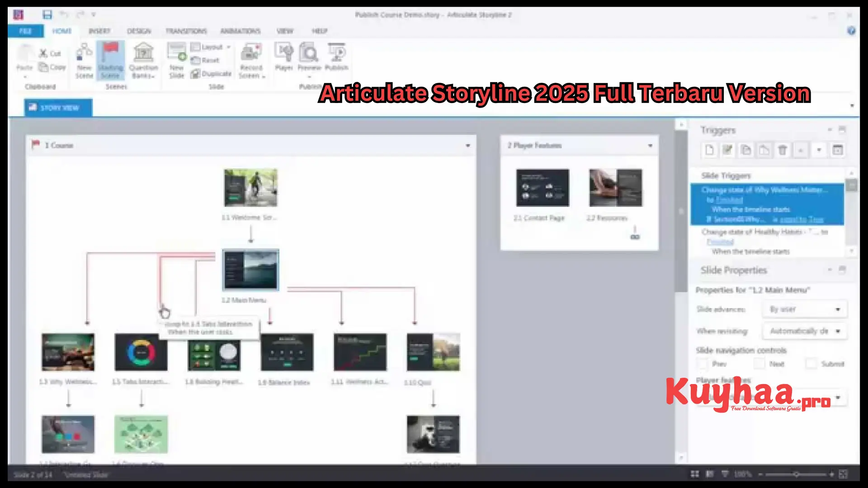This screenshot has width=868, height=488.
Task: Click the Starting Scene flag button
Action: pyautogui.click(x=110, y=61)
